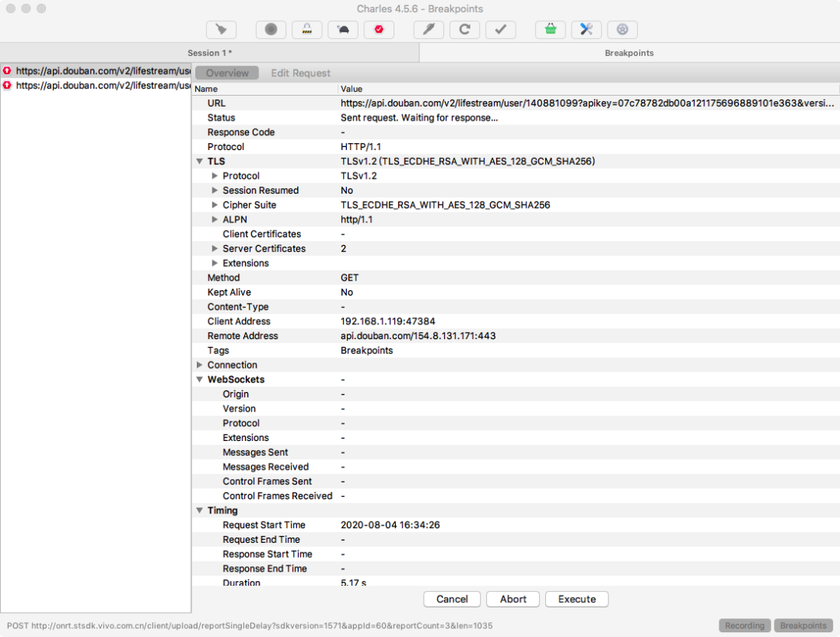Select the Request Start Time value
The height and width of the screenshot is (637, 840).
(x=390, y=525)
